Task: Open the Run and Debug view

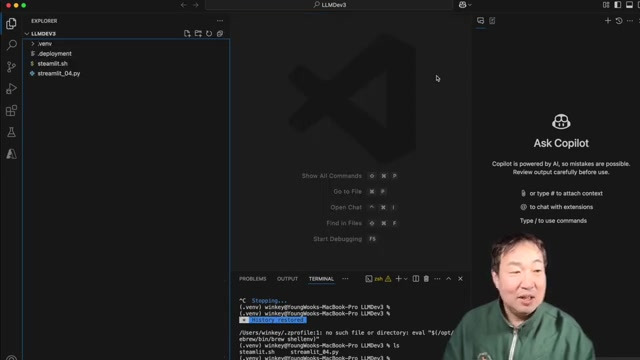Action: [x=11, y=89]
